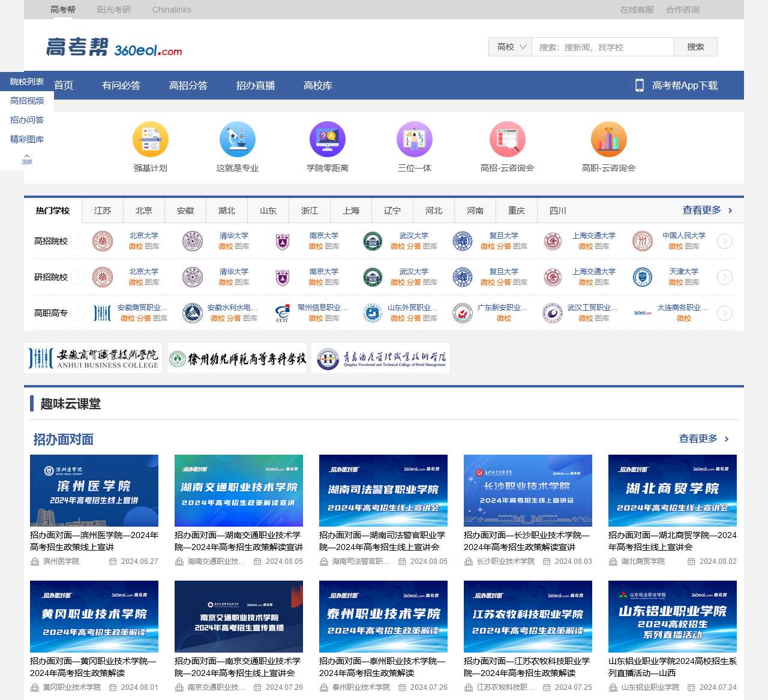Click 大连商务职业 school name
This screenshot has height=700, width=768.
point(682,308)
